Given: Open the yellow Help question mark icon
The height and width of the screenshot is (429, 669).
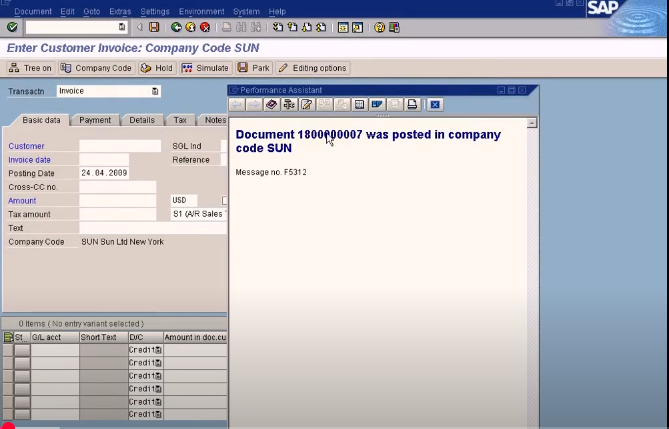Looking at the screenshot, I should point(379,27).
